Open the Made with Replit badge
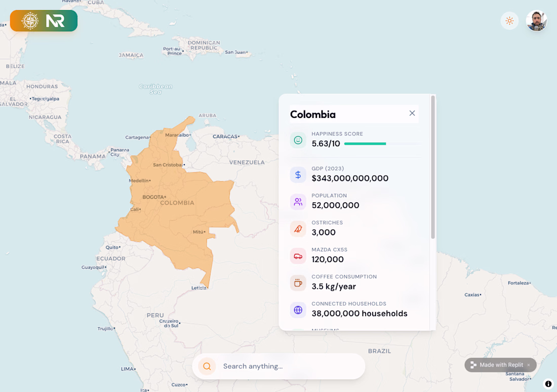The image size is (557, 392). click(x=496, y=365)
